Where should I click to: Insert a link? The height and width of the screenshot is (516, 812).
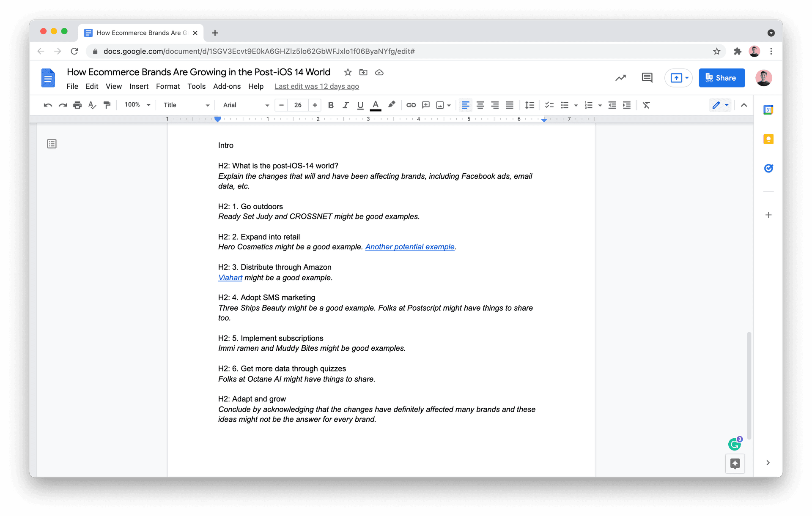[411, 105]
